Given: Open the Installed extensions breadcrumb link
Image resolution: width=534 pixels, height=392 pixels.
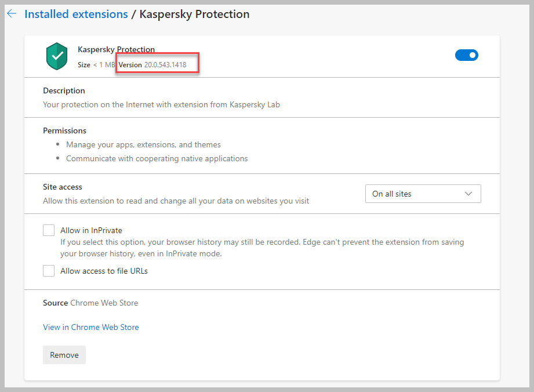Looking at the screenshot, I should point(77,14).
